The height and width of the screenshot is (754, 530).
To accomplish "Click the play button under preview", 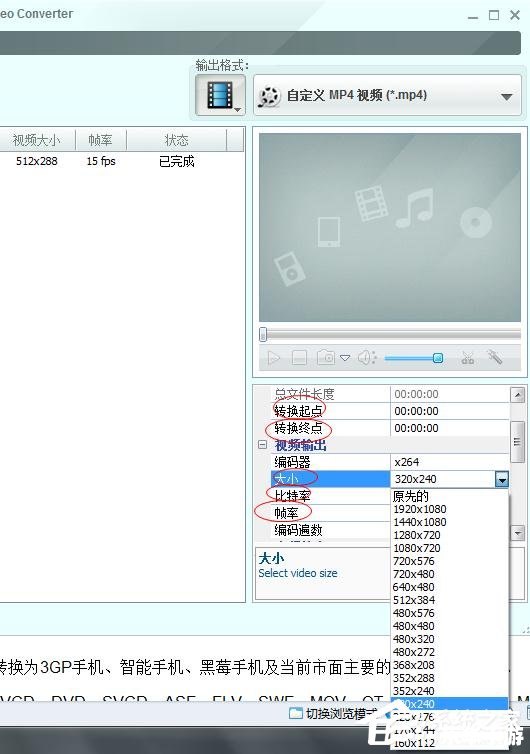I will coord(274,358).
